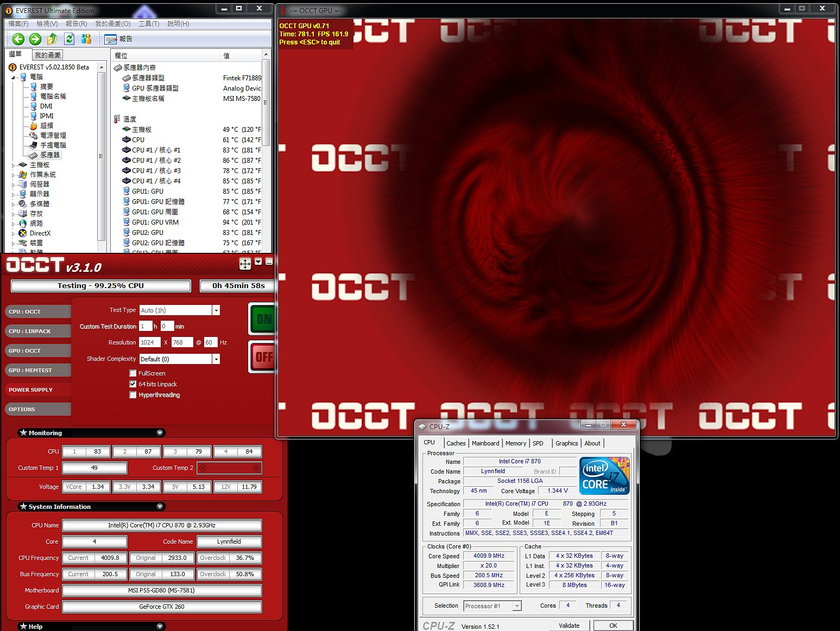Open the 檔案(F) menu in EVEREST
Screen dimensions: 840x631
[18, 24]
